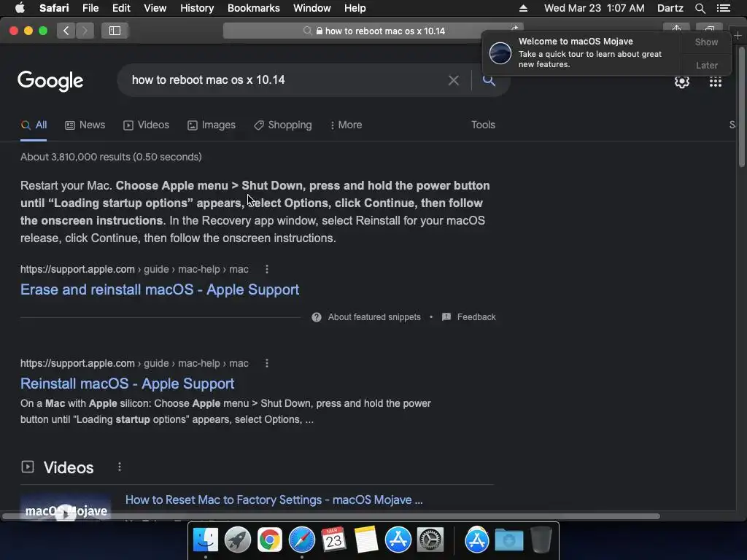The height and width of the screenshot is (560, 747).
Task: Open the Edit menu
Action: tap(121, 8)
